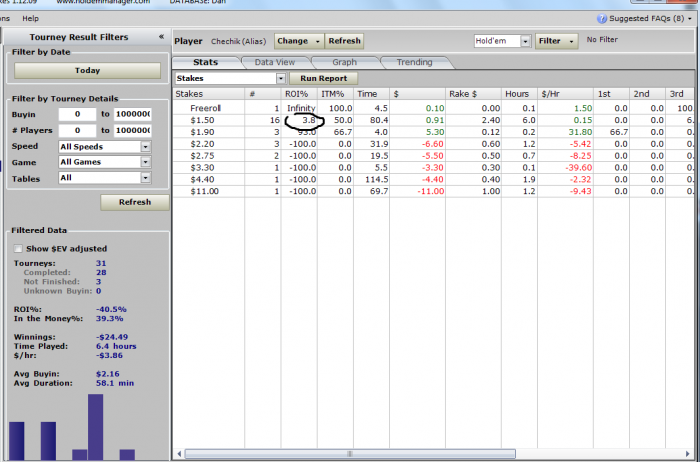
Task: Open the Speed dropdown
Action: (x=105, y=146)
